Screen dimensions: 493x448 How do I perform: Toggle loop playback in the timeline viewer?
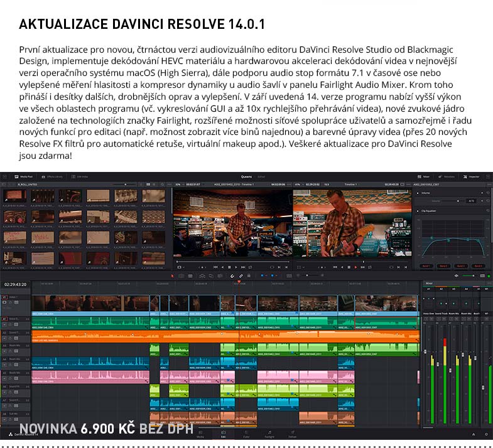click(x=370, y=267)
